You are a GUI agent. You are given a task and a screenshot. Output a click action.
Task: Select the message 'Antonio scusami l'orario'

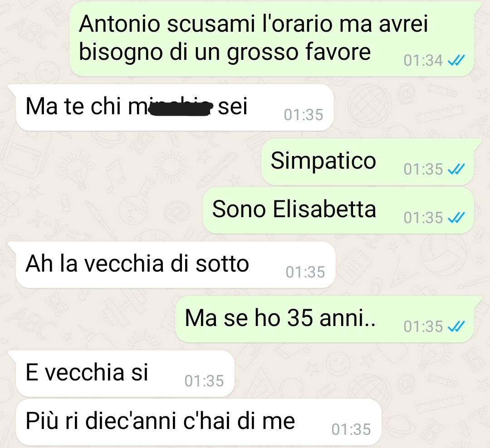(x=272, y=39)
